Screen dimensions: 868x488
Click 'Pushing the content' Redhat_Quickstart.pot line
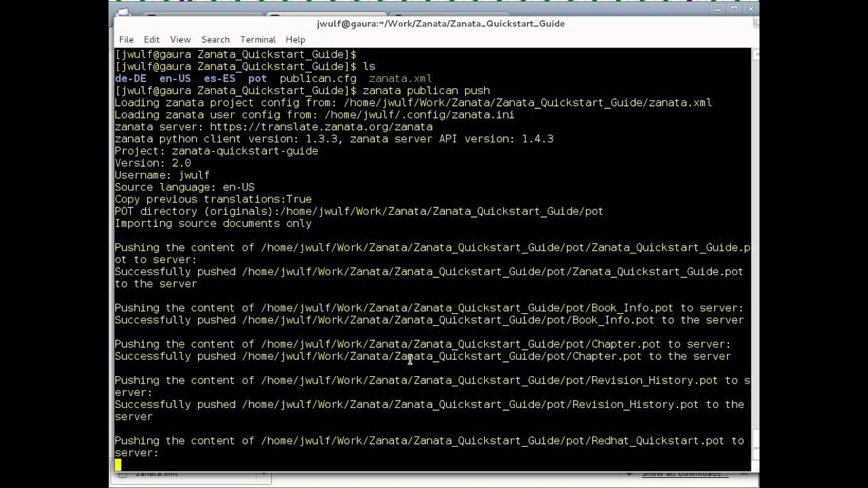click(x=429, y=447)
